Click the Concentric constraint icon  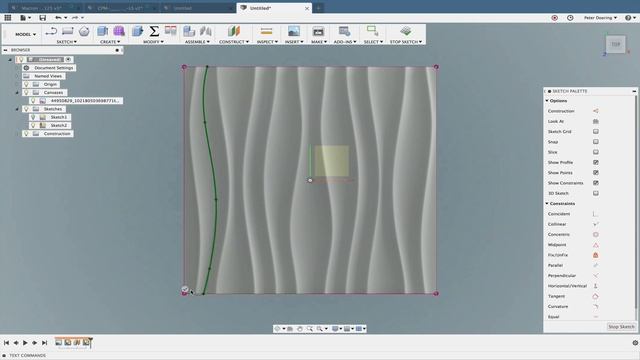point(596,234)
